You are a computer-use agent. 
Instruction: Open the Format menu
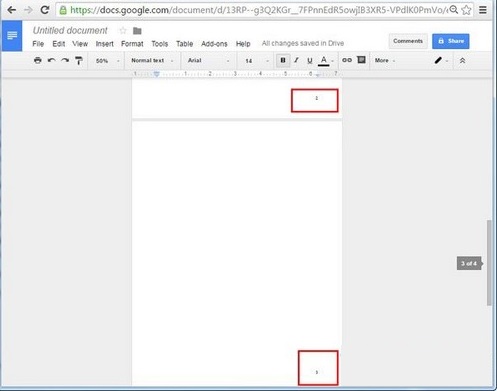pyautogui.click(x=132, y=44)
